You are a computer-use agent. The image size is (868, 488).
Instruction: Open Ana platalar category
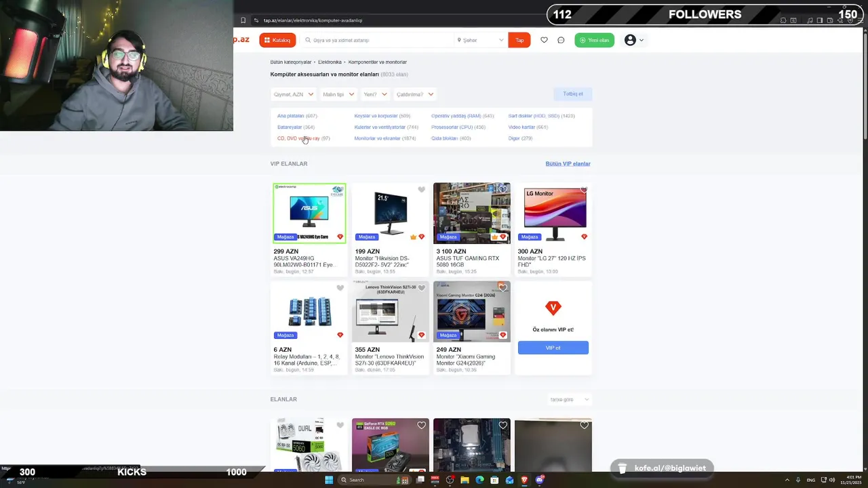pyautogui.click(x=291, y=116)
